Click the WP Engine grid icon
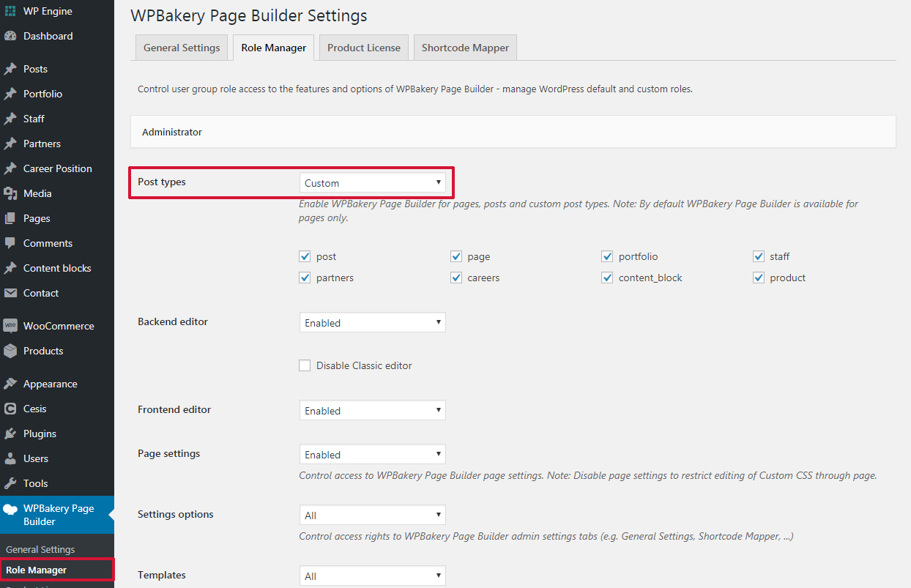The image size is (911, 588). (x=10, y=11)
